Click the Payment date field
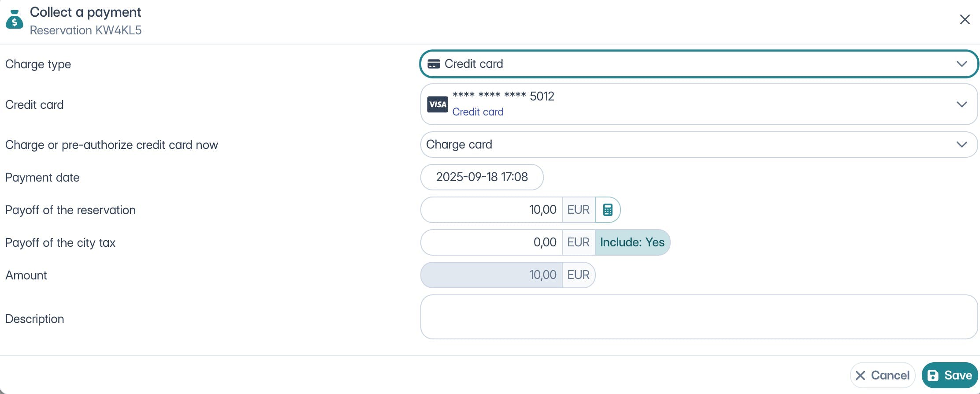 [x=482, y=177]
